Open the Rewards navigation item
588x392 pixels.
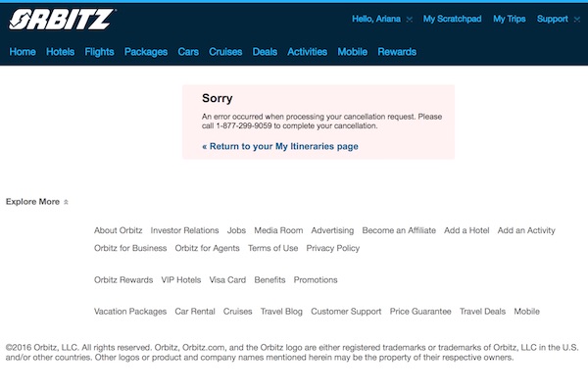(397, 52)
